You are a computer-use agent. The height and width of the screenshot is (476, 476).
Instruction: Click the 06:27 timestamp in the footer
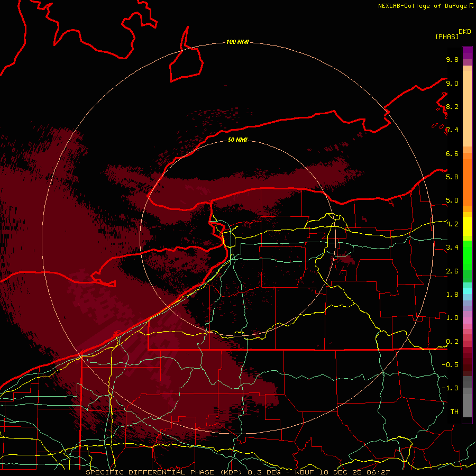coord(379,472)
